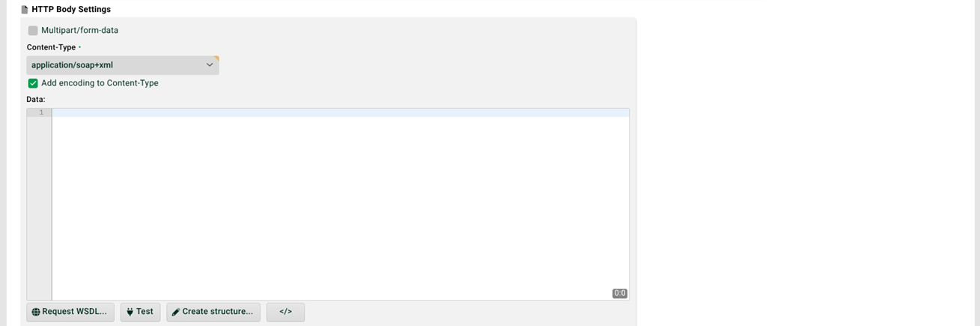Uncheck Add encoding to Content-Type checkbox

pos(33,83)
